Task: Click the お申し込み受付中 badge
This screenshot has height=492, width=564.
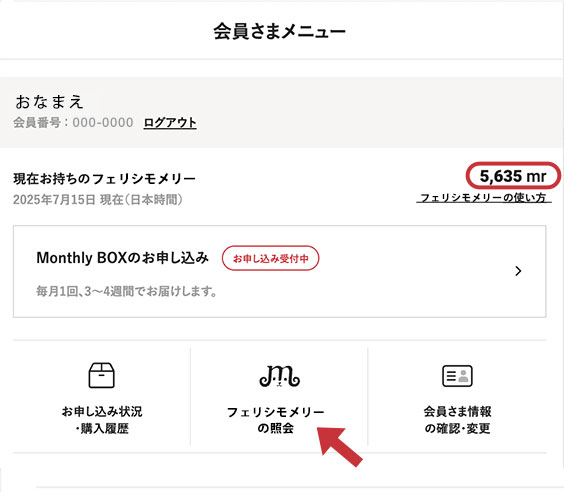Action: 270,258
